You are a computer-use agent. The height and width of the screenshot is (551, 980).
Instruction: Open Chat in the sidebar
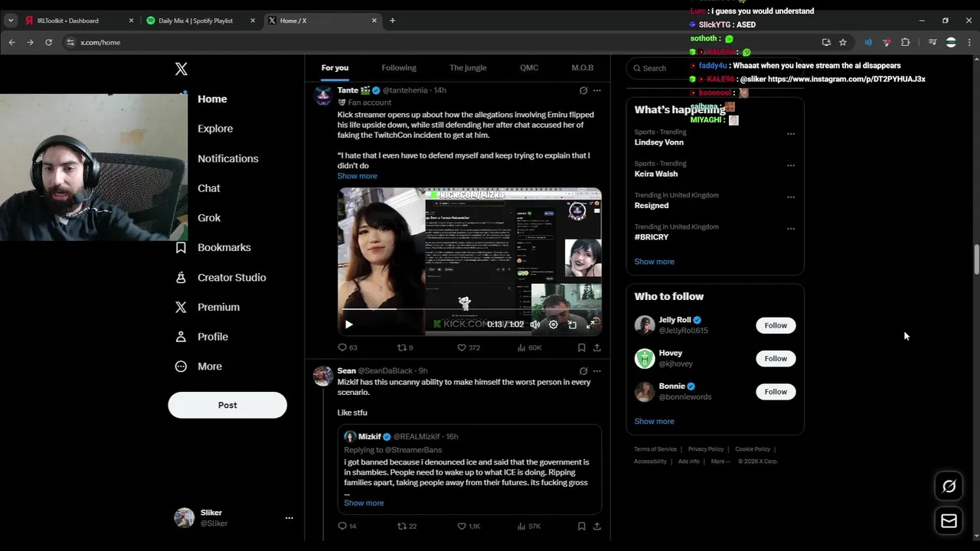pos(208,188)
